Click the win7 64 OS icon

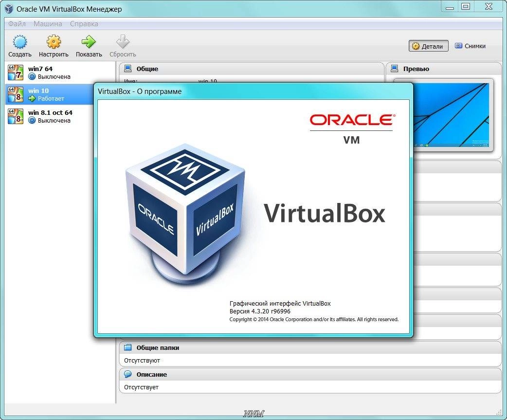(16, 73)
